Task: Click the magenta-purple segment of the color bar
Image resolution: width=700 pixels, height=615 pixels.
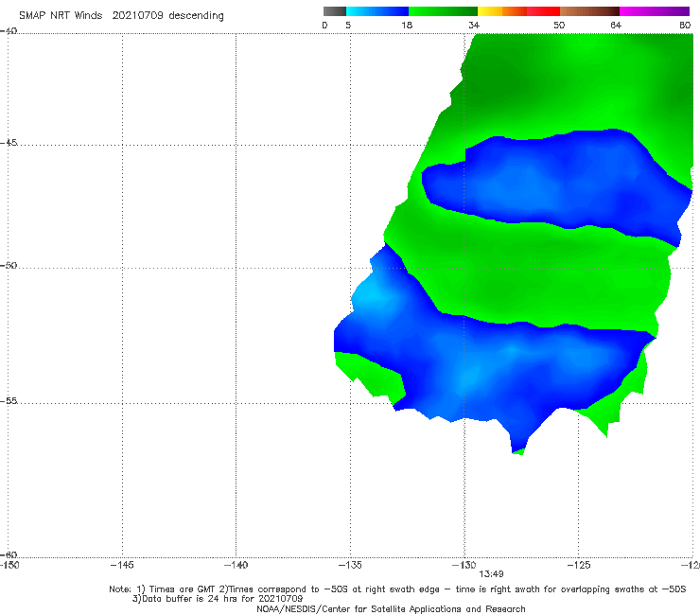Action: point(655,11)
